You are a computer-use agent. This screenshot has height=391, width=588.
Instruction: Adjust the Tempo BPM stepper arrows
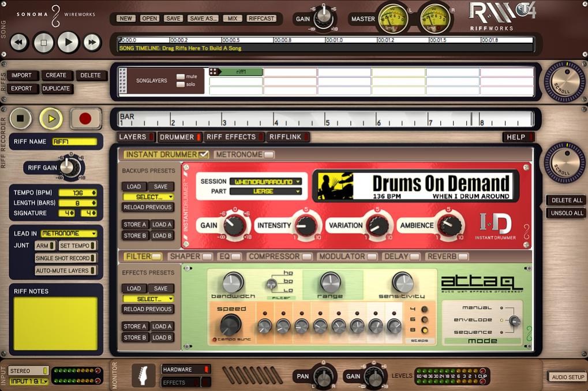click(93, 193)
